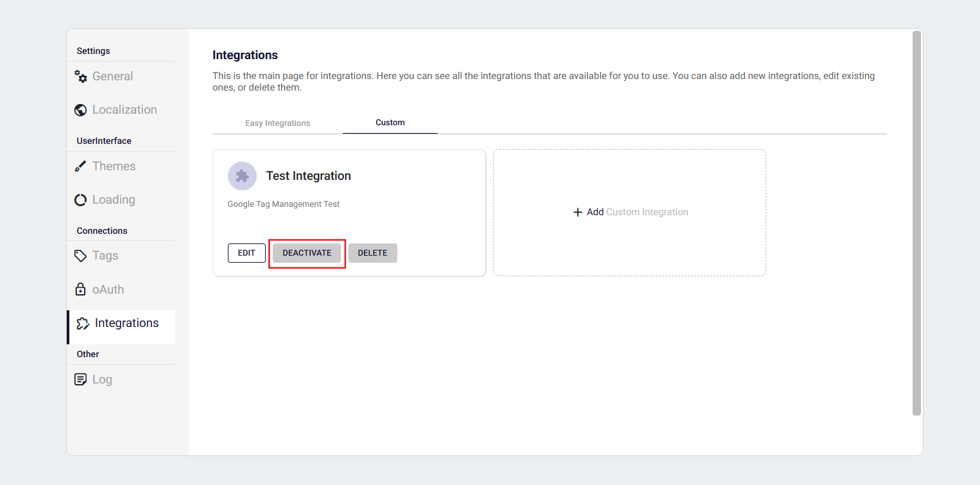980x485 pixels.
Task: Click the paintbrush icon beside Themes
Action: (81, 166)
